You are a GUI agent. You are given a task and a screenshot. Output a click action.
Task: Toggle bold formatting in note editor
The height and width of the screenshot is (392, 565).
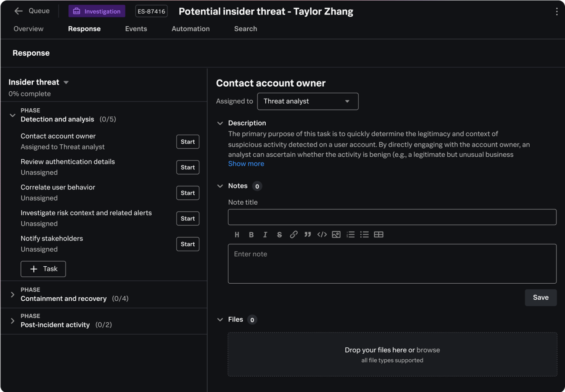251,234
